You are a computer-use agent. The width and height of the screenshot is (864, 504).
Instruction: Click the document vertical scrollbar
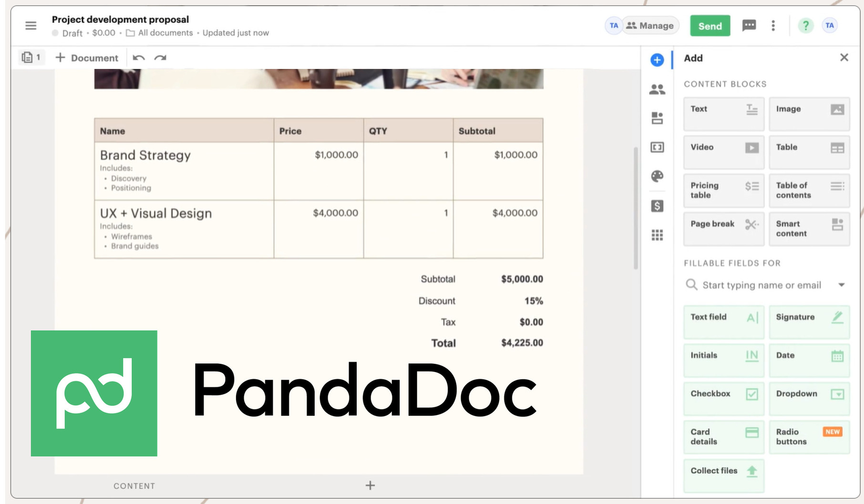pos(636,208)
